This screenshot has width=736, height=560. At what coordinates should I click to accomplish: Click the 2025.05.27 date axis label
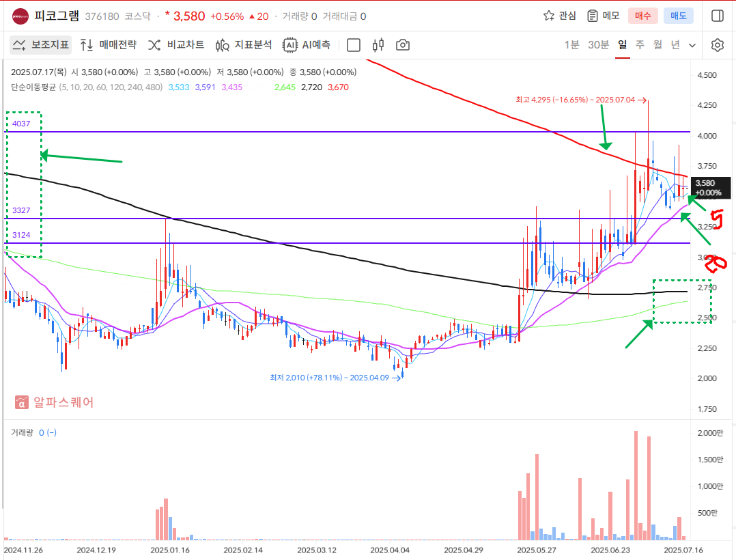537,550
